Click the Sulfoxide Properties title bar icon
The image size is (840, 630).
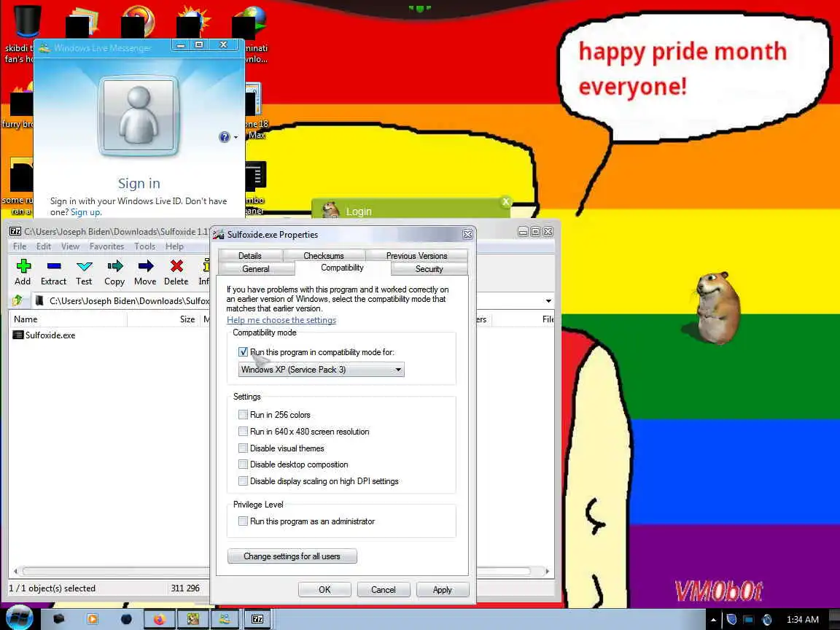click(219, 234)
